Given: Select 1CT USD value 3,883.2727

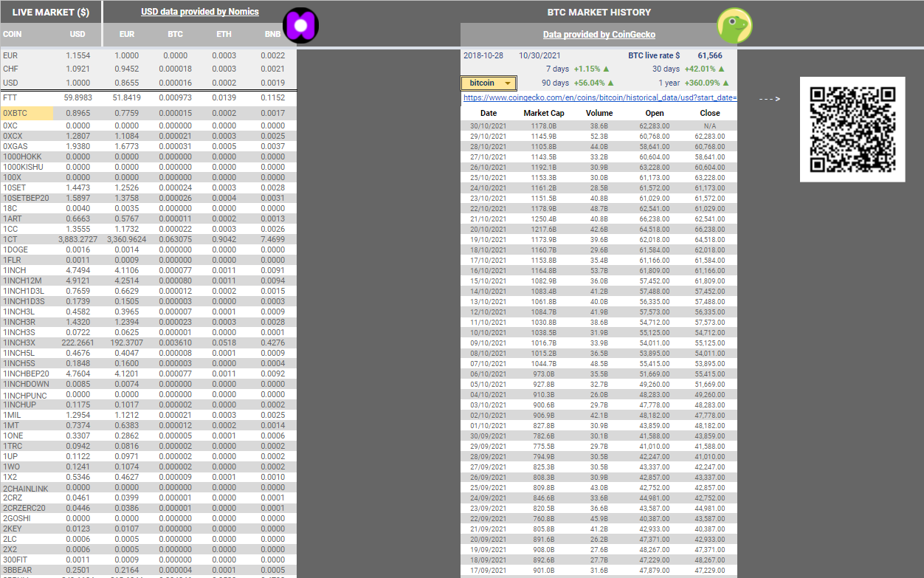Looking at the screenshot, I should (x=78, y=239).
